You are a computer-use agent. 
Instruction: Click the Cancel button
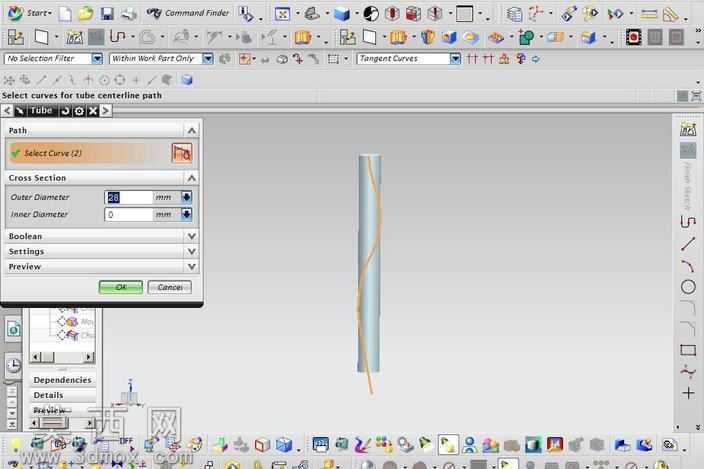pyautogui.click(x=170, y=287)
